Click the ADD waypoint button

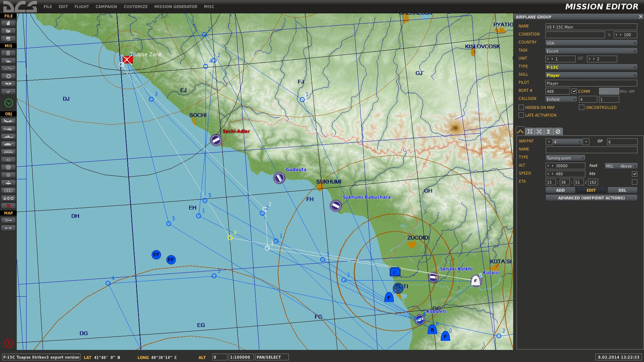[560, 190]
